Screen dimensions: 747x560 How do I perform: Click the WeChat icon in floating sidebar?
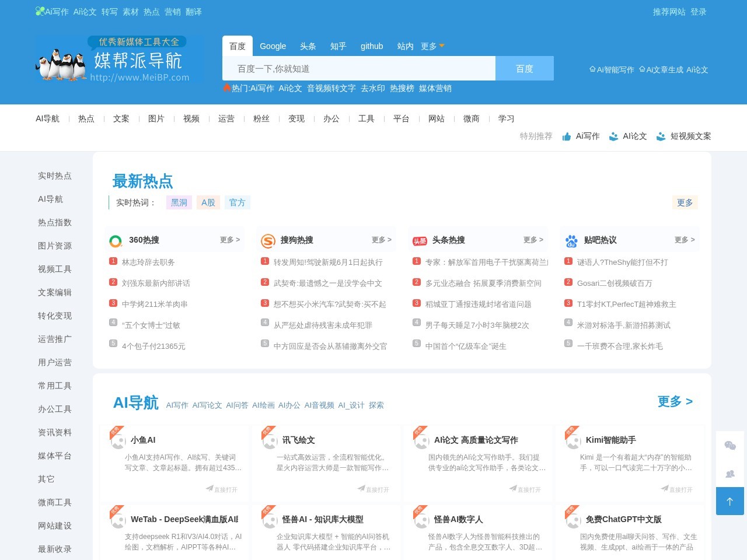730,446
